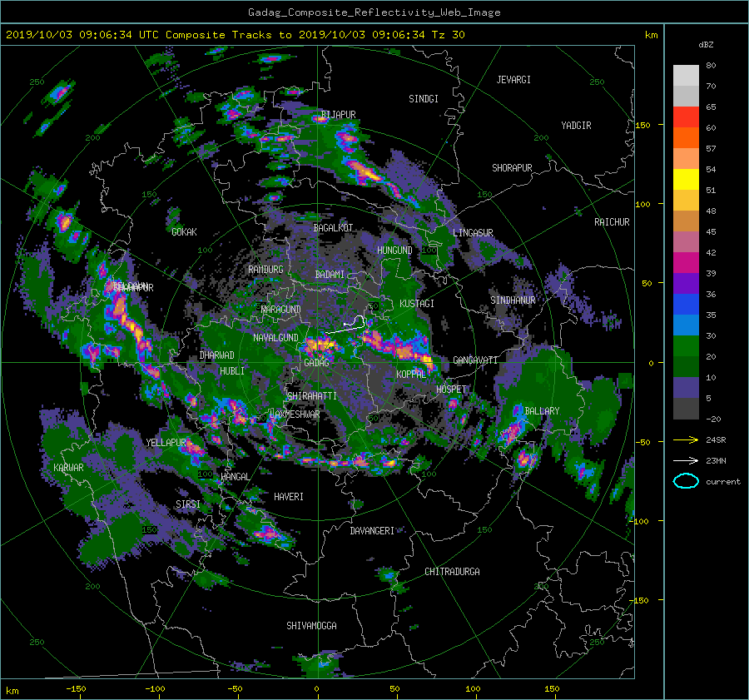Screen dimensions: 749x700
Task: Click the BAGALKOT city label
Action: coord(333,228)
